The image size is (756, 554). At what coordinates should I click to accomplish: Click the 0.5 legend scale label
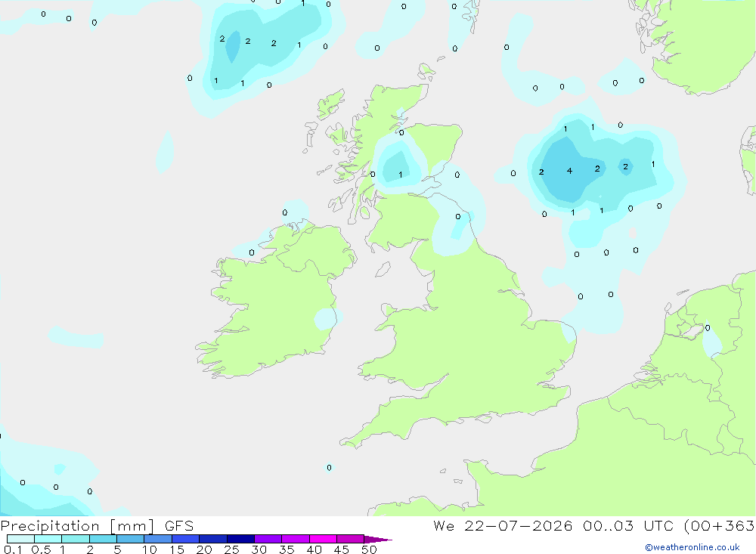coord(41,549)
